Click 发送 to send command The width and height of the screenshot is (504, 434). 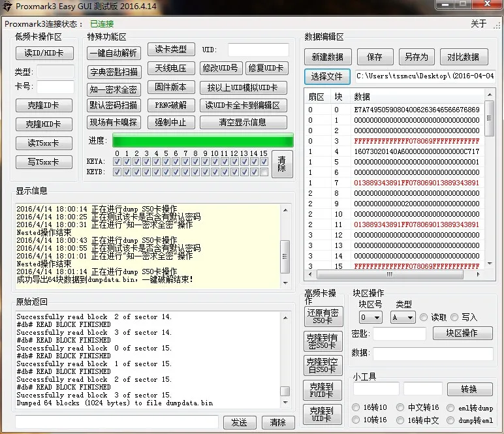coord(240,422)
